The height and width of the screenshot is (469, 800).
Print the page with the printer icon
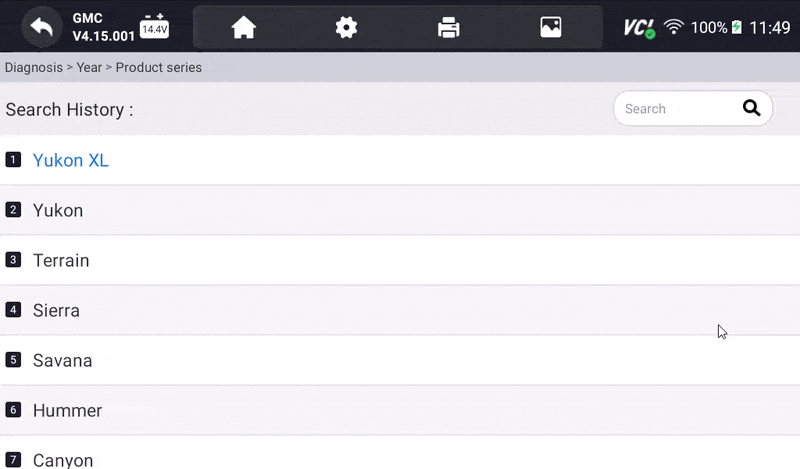click(448, 27)
